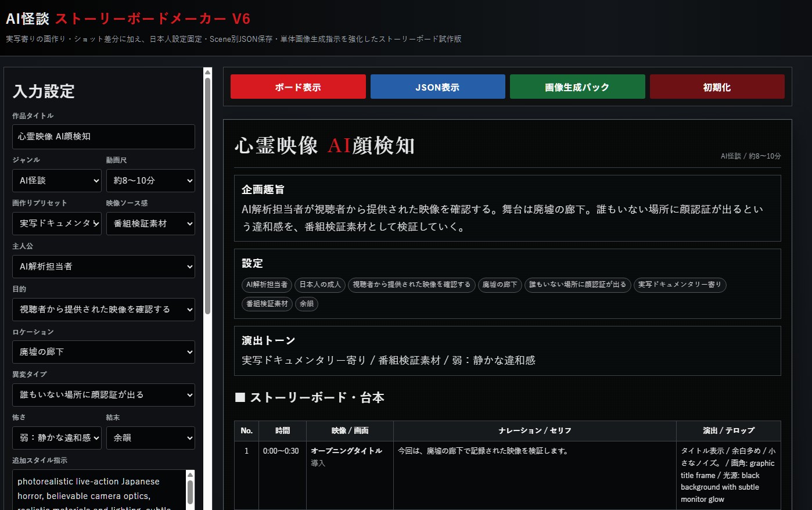
Task: Open the 画作りプリセット dropdown
Action: (x=57, y=224)
